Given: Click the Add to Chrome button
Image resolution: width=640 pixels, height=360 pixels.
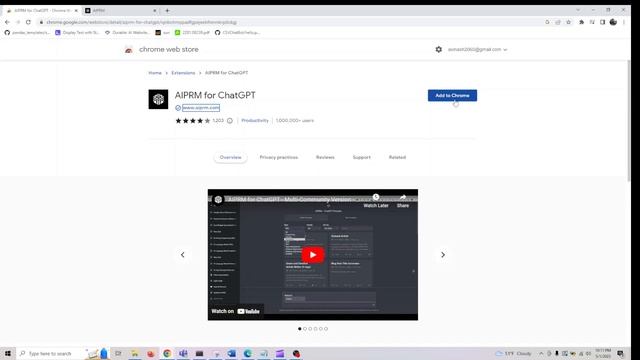Looking at the screenshot, I should (x=452, y=96).
